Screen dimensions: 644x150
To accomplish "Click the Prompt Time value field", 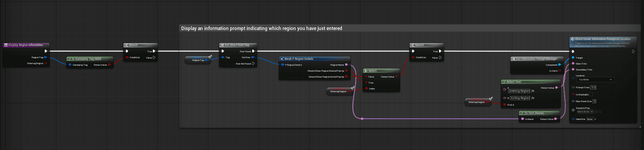I will pyautogui.click(x=593, y=87).
